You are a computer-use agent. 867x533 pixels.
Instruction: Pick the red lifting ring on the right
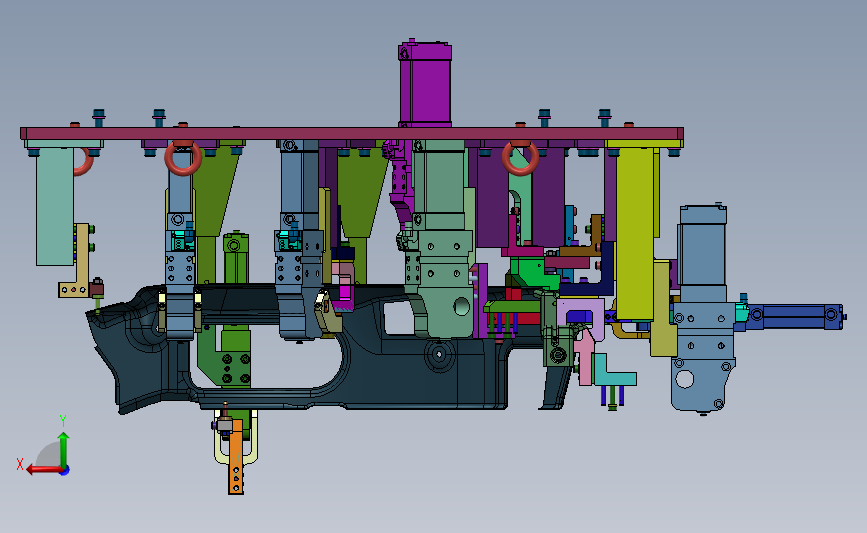pos(520,158)
